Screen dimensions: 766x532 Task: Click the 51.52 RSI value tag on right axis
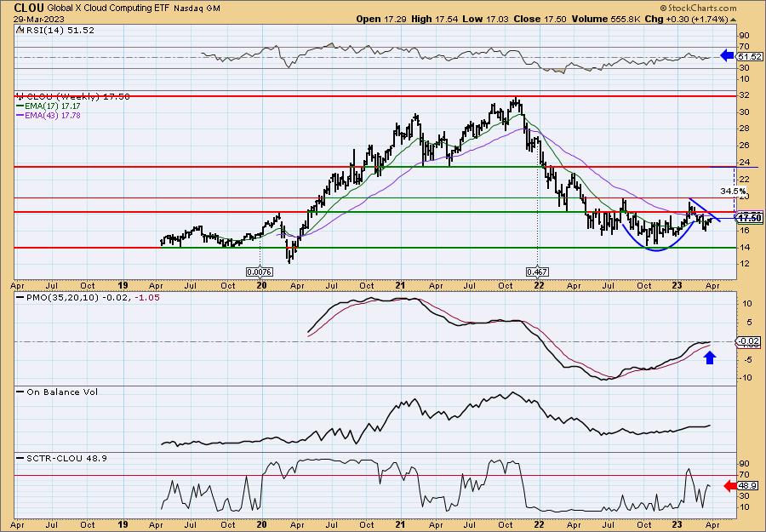749,57
